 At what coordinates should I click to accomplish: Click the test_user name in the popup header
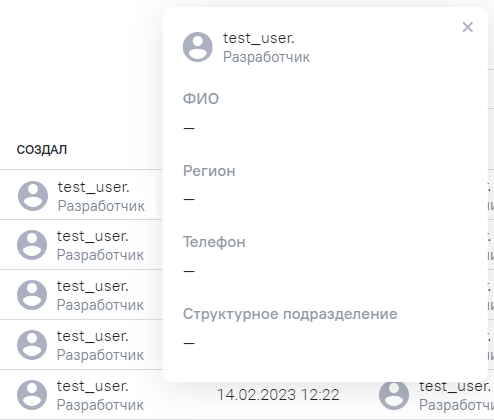click(x=259, y=38)
